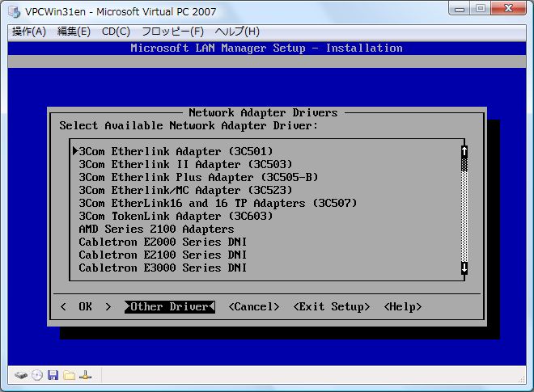This screenshot has height=392, width=534.
Task: Click the network adapter status icon
Action: (x=85, y=375)
